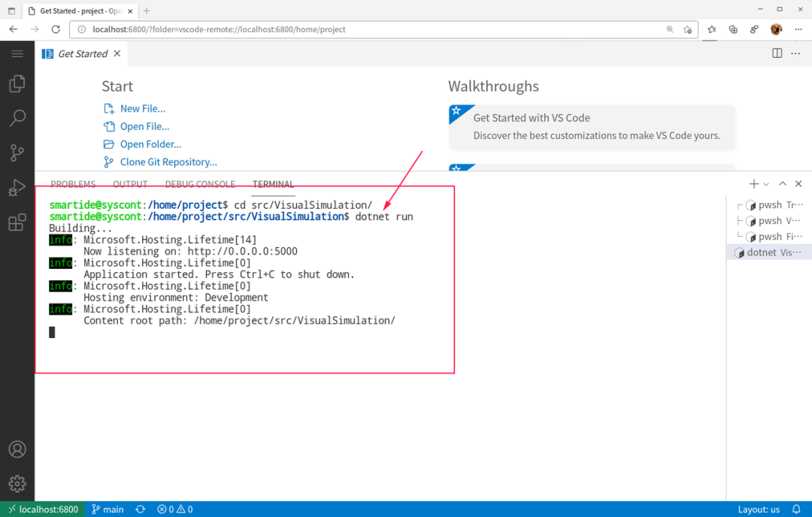This screenshot has height=517, width=812.
Task: Create a new terminal with plus icon
Action: tap(753, 183)
